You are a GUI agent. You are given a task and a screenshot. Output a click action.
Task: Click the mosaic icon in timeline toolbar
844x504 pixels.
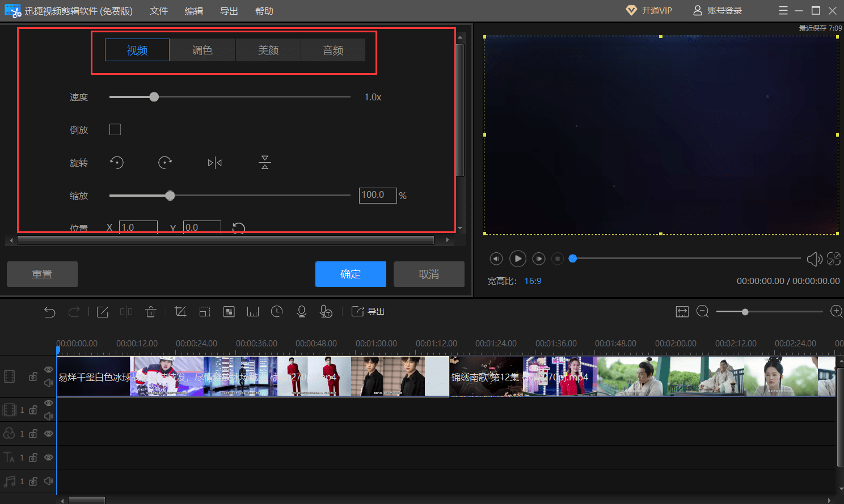pos(229,312)
